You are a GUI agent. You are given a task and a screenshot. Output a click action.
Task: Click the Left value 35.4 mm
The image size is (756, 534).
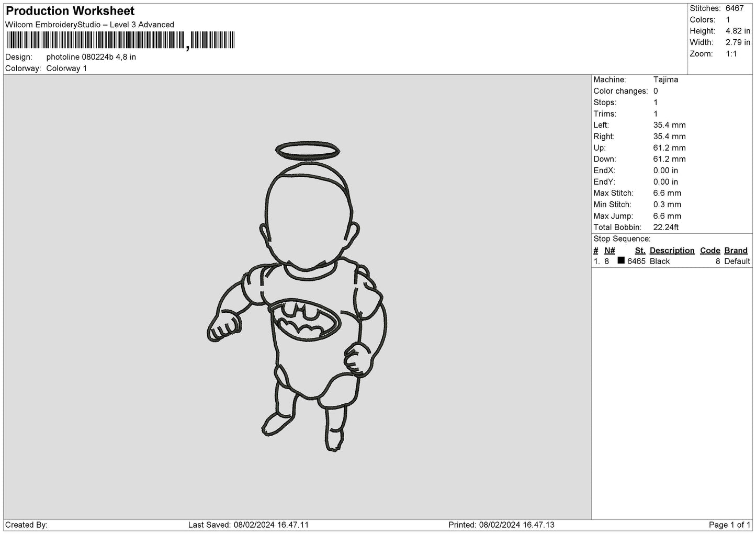click(669, 125)
